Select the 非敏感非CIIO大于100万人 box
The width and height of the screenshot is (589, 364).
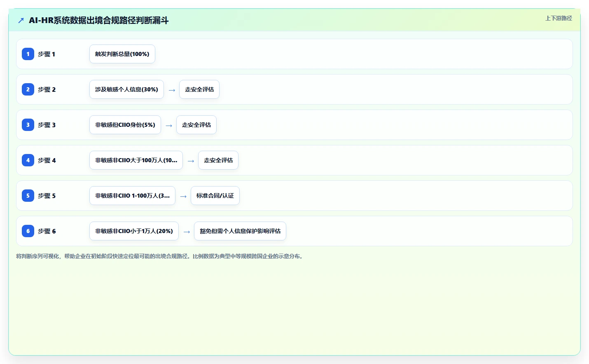pyautogui.click(x=136, y=160)
